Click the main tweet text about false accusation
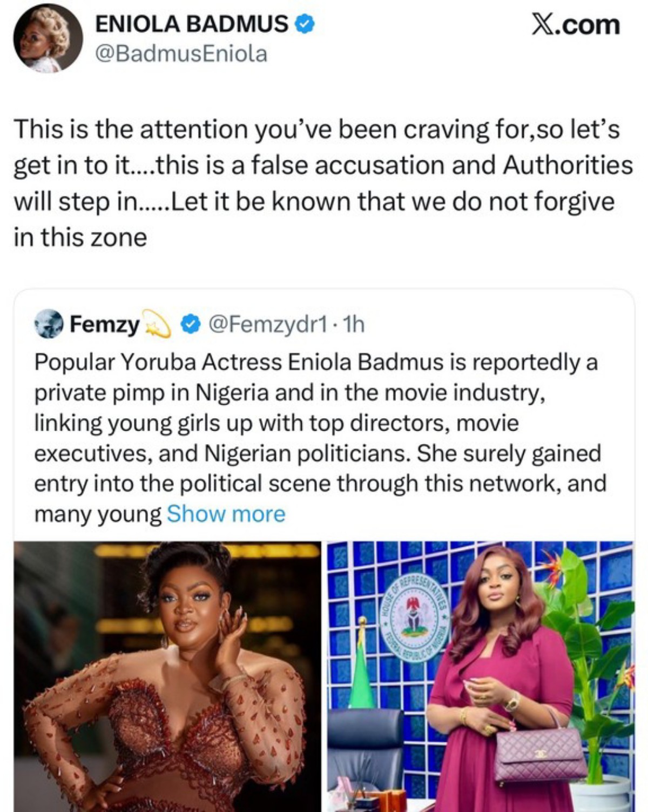The height and width of the screenshot is (812, 648). point(322,183)
